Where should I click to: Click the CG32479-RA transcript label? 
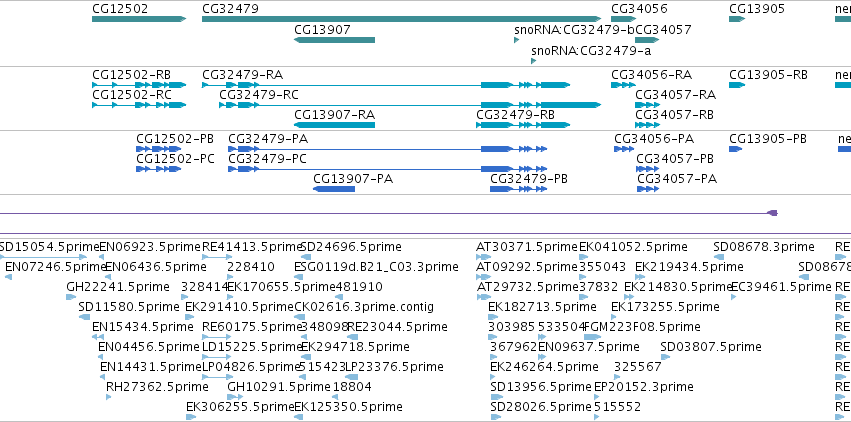click(243, 74)
